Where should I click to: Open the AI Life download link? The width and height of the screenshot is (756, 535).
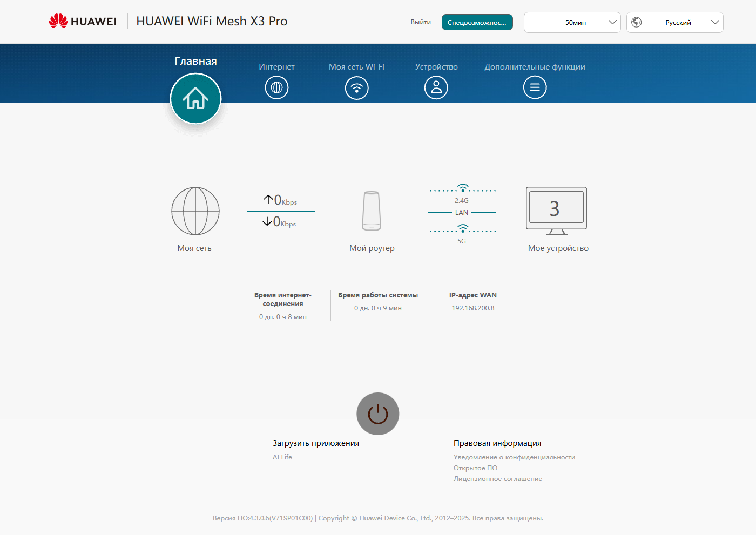tap(282, 457)
